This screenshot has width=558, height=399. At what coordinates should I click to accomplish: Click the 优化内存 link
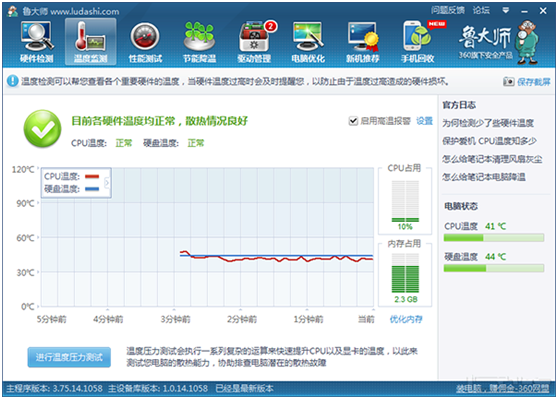coord(406,319)
